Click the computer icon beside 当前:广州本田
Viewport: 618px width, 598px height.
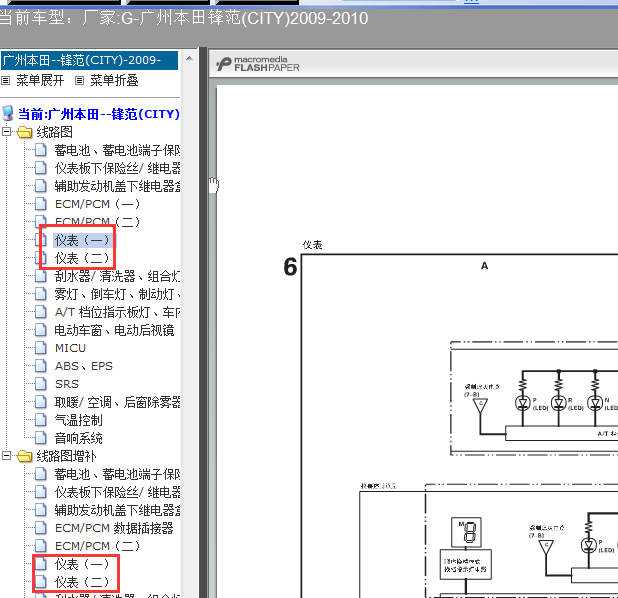[x=8, y=114]
